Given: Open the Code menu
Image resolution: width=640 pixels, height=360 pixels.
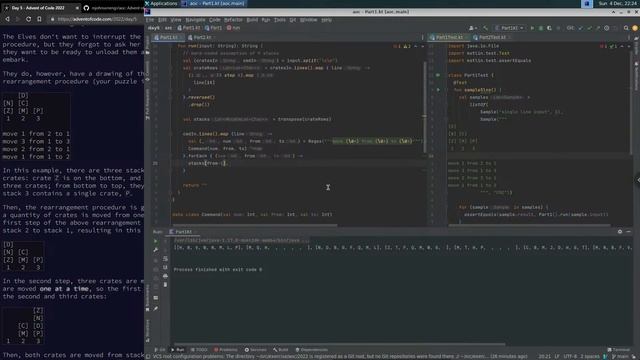Looking at the screenshot, I should pos(214,20).
